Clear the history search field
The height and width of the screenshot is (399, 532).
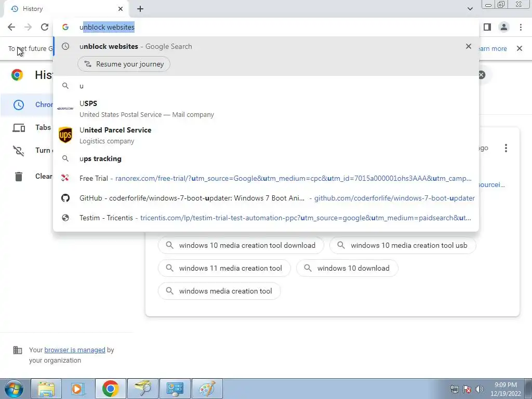pos(482,75)
